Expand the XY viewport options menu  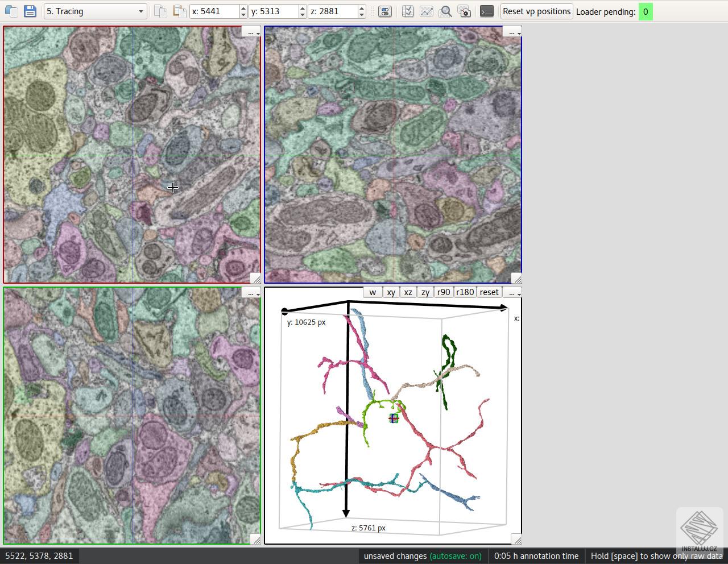[x=251, y=32]
